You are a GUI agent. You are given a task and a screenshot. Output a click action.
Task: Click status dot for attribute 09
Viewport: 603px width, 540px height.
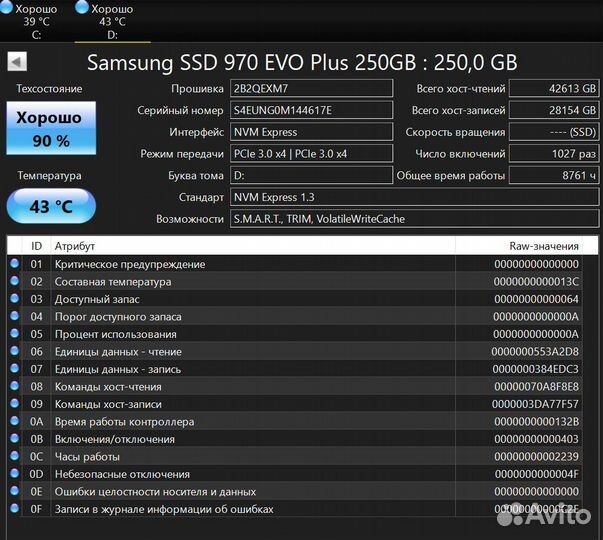[x=15, y=403]
